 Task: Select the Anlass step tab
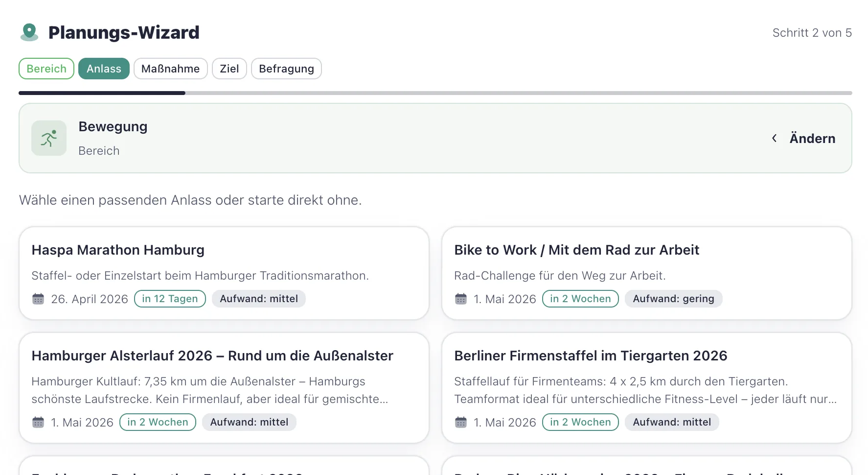104,69
